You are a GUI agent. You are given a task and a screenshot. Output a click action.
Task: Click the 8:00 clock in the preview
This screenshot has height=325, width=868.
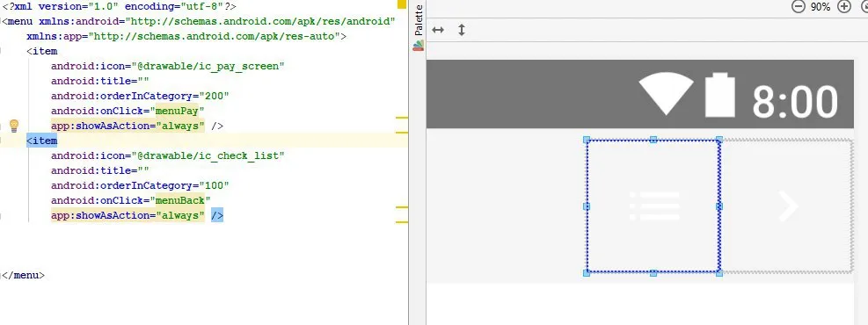(x=795, y=101)
